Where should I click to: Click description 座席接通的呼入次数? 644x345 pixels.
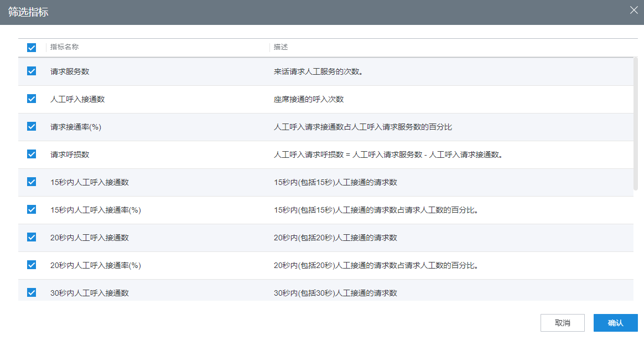click(x=309, y=99)
